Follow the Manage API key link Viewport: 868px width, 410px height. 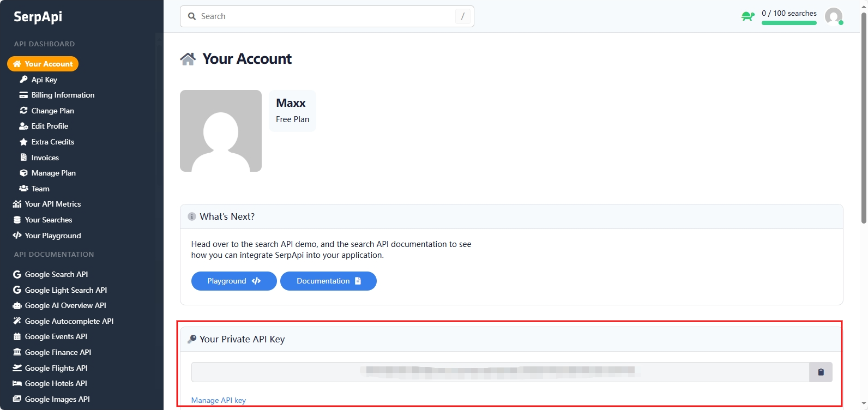(218, 400)
